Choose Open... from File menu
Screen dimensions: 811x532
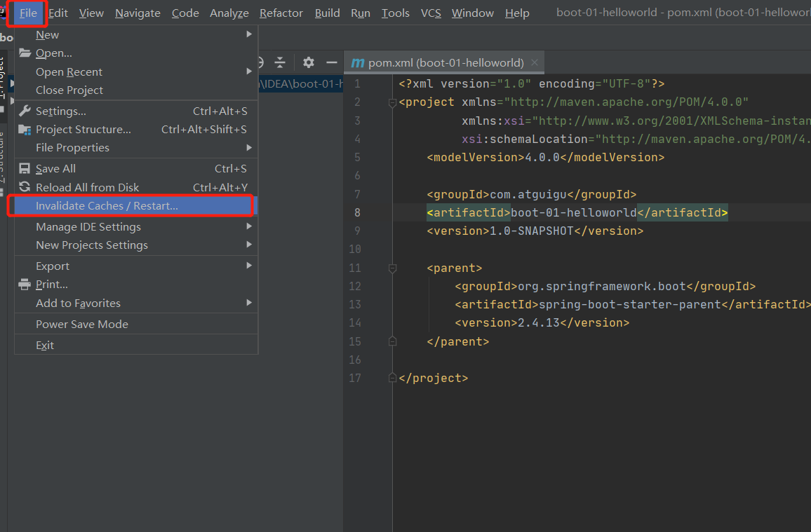[x=136, y=53]
